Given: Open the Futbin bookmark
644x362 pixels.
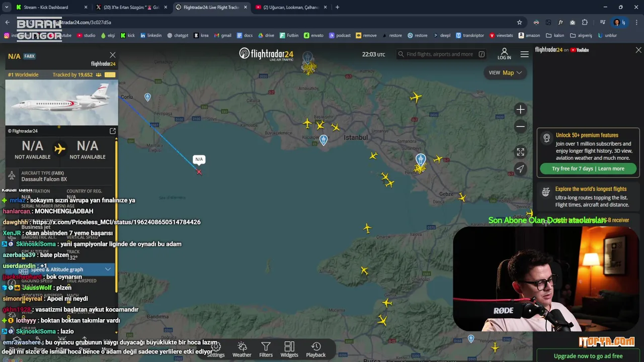Looking at the screenshot, I should click(289, 36).
